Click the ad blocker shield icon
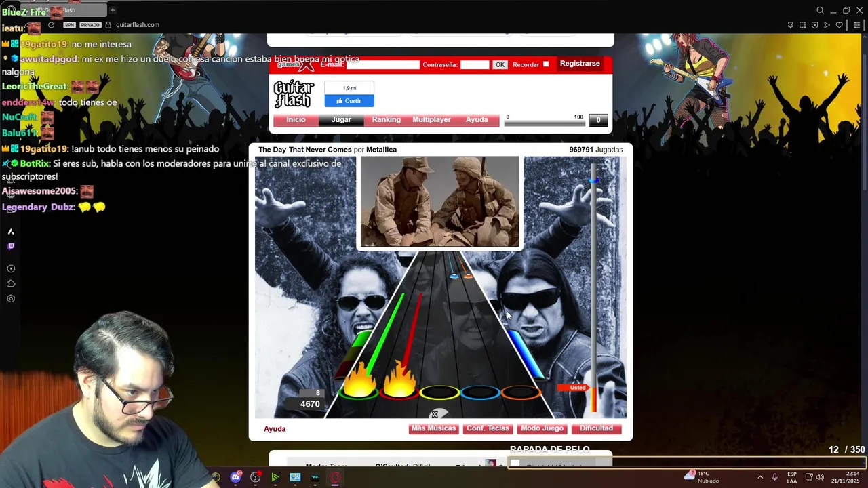The width and height of the screenshot is (868, 488). click(x=814, y=25)
